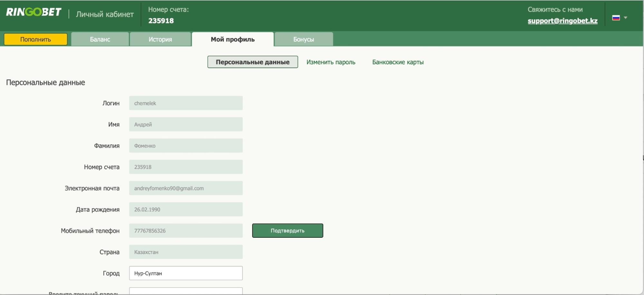Click into the Город input field

186,273
